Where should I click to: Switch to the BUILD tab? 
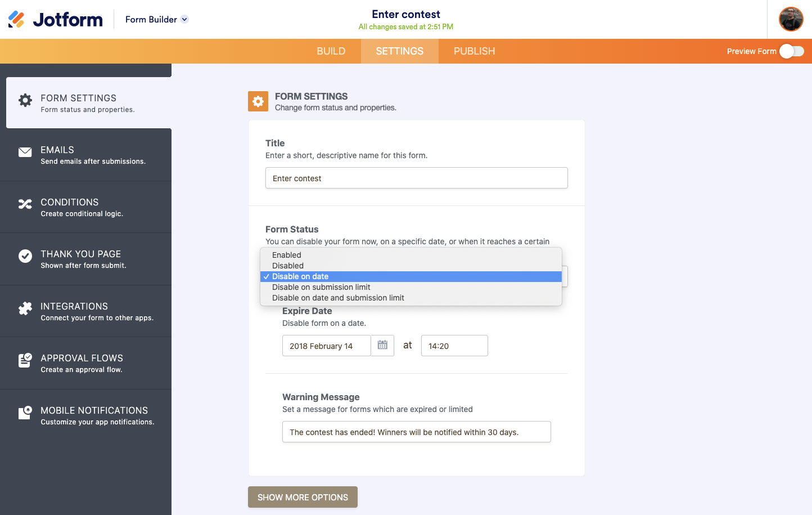click(331, 51)
